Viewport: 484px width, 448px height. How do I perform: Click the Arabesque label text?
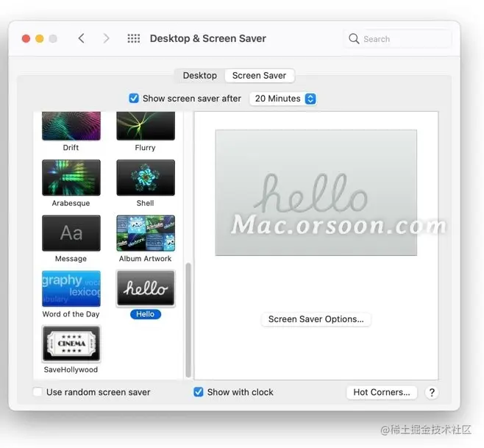(x=71, y=203)
